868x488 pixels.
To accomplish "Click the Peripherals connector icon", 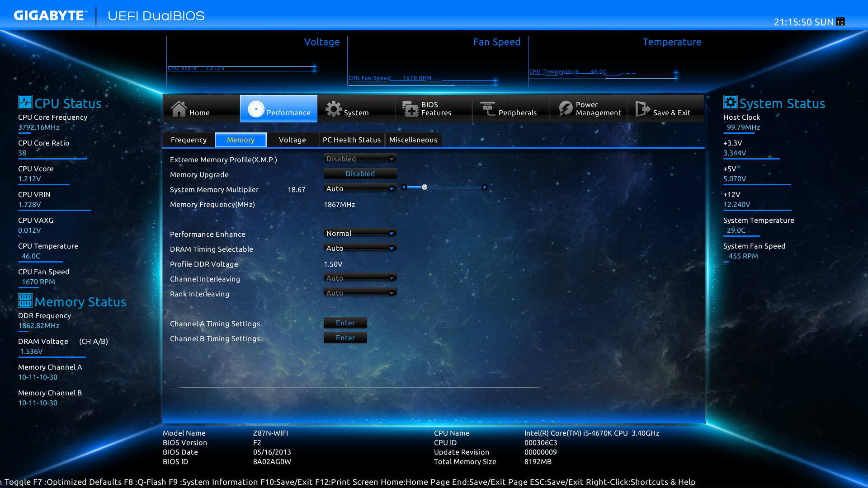I will [488, 109].
